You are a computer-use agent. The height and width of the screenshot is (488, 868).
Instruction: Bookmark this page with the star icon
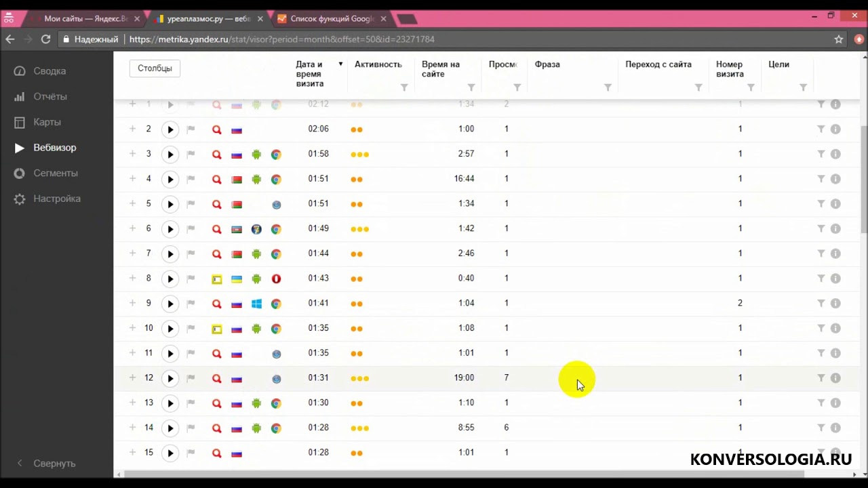[839, 39]
